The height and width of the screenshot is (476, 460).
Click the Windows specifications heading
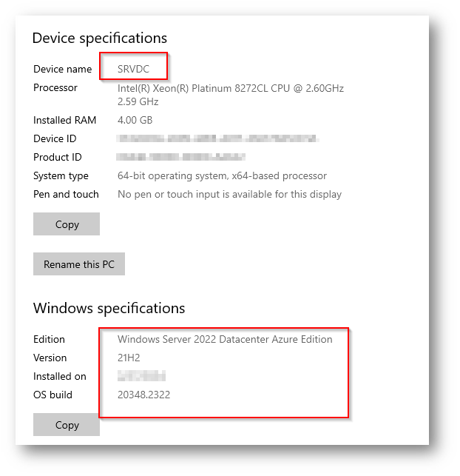tap(109, 309)
